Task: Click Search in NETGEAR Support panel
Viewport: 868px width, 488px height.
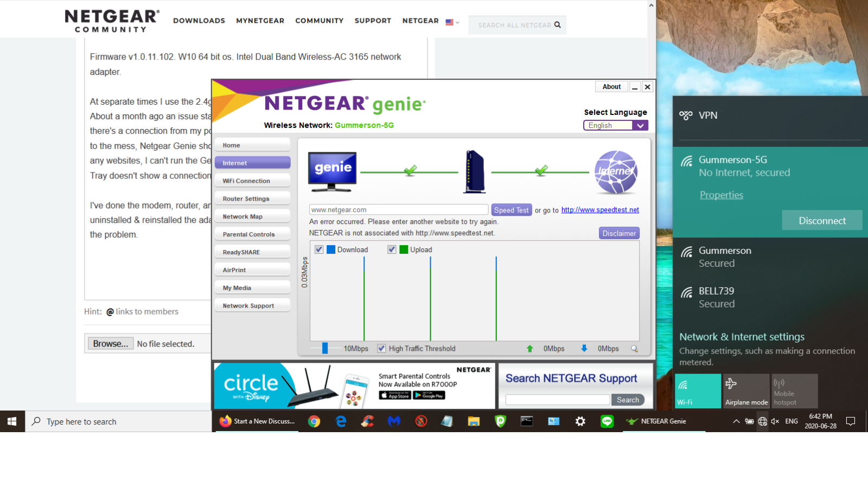Action: [x=628, y=400]
